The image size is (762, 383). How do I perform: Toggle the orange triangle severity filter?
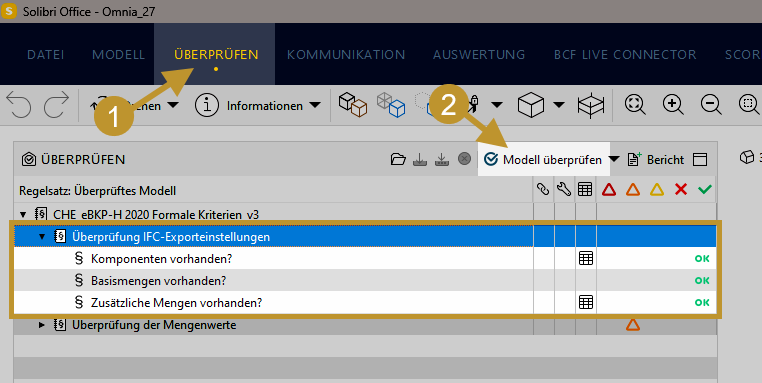coord(633,190)
